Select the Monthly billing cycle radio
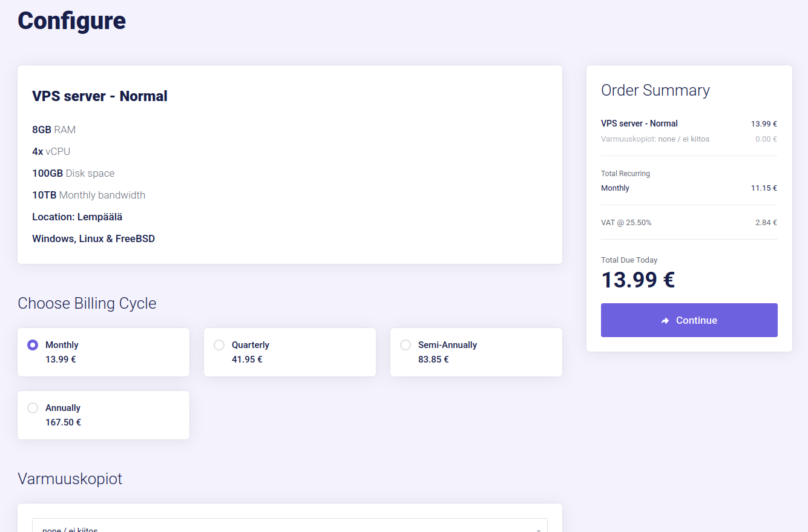The height and width of the screenshot is (532, 808). point(33,345)
